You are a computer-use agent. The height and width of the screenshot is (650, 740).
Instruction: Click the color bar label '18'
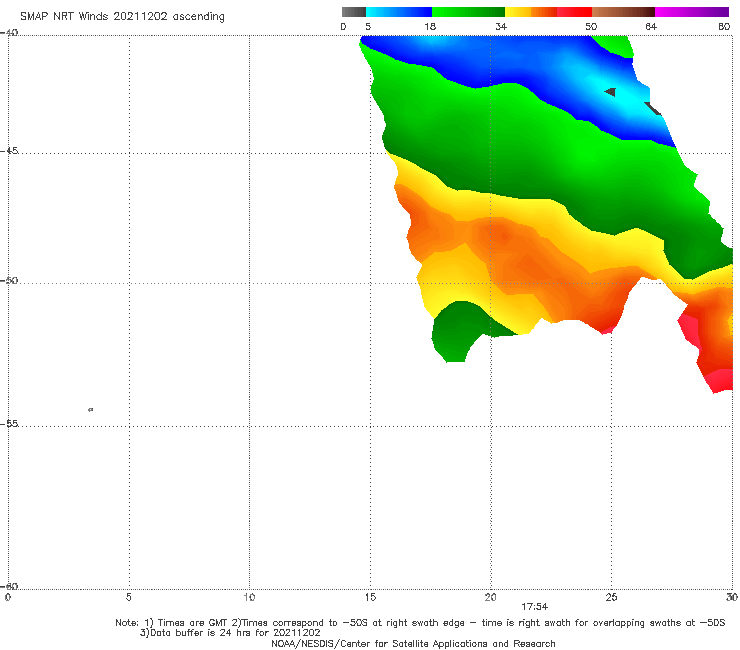(x=430, y=27)
